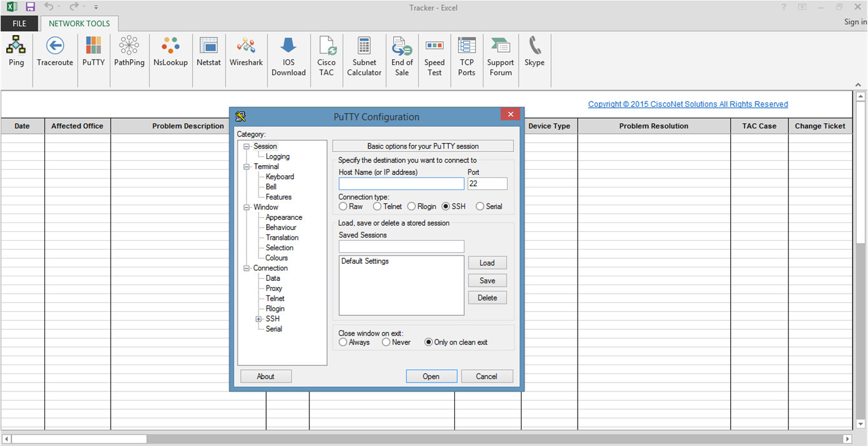Click the Excel logo icon
The image size is (868, 446).
pos(11,7)
